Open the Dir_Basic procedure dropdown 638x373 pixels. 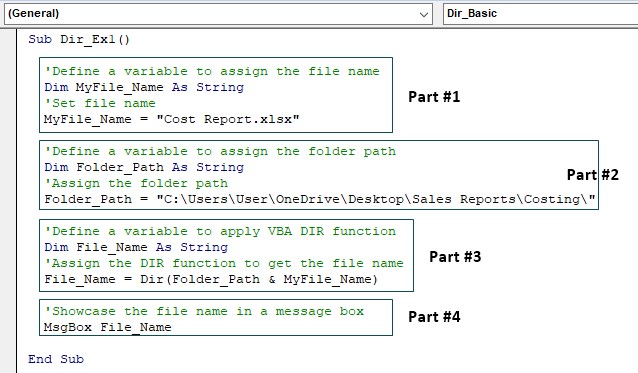coord(540,14)
